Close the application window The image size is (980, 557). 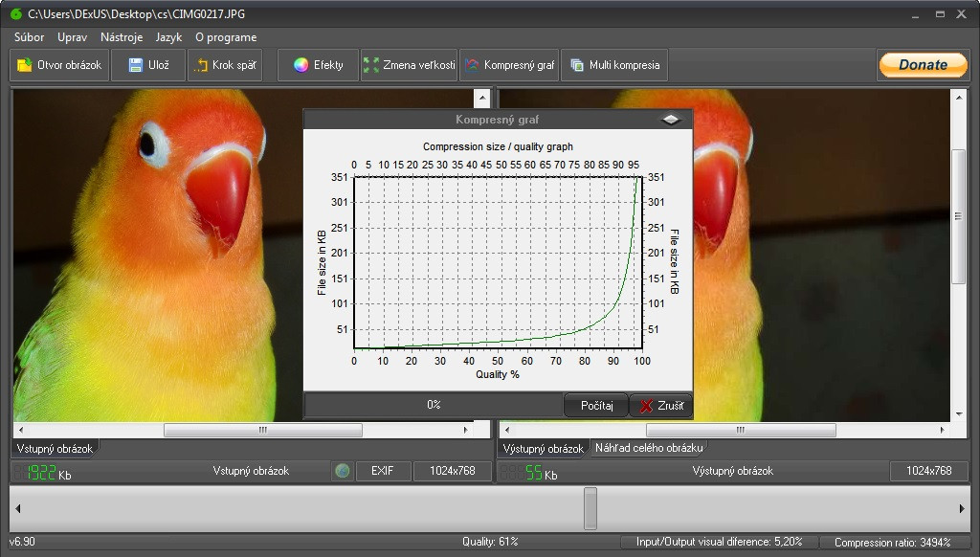[x=961, y=13]
